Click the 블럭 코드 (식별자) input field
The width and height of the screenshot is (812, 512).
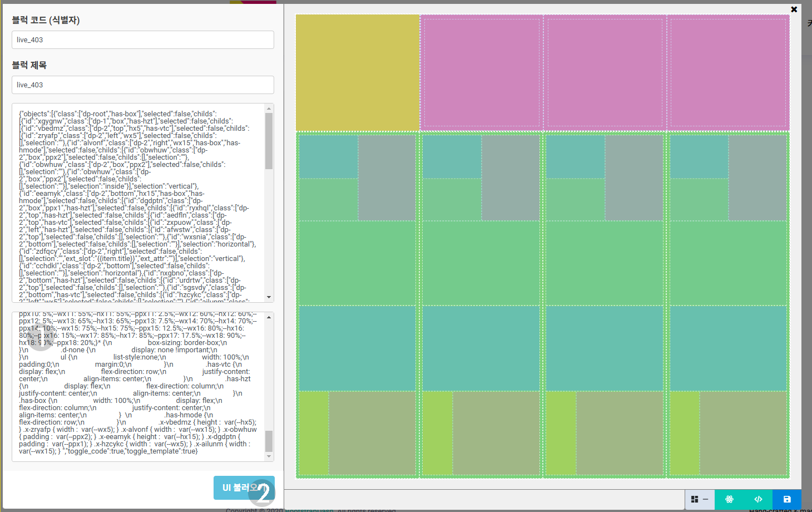[x=143, y=40]
